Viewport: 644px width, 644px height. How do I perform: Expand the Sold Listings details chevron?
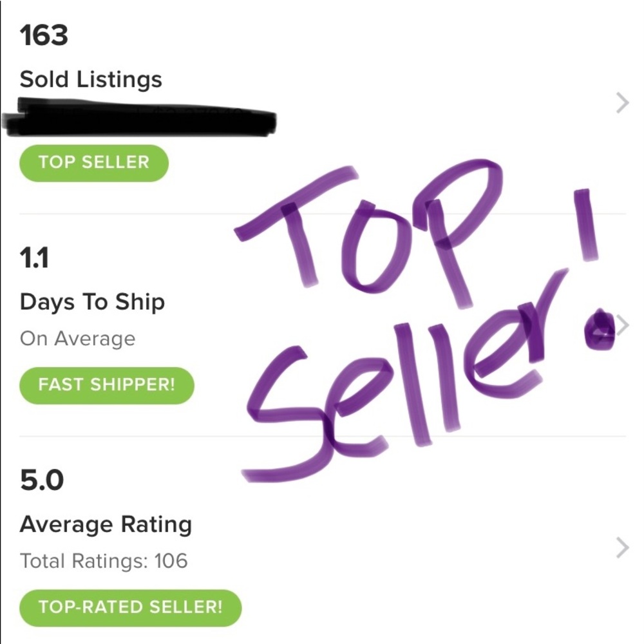pos(620,102)
